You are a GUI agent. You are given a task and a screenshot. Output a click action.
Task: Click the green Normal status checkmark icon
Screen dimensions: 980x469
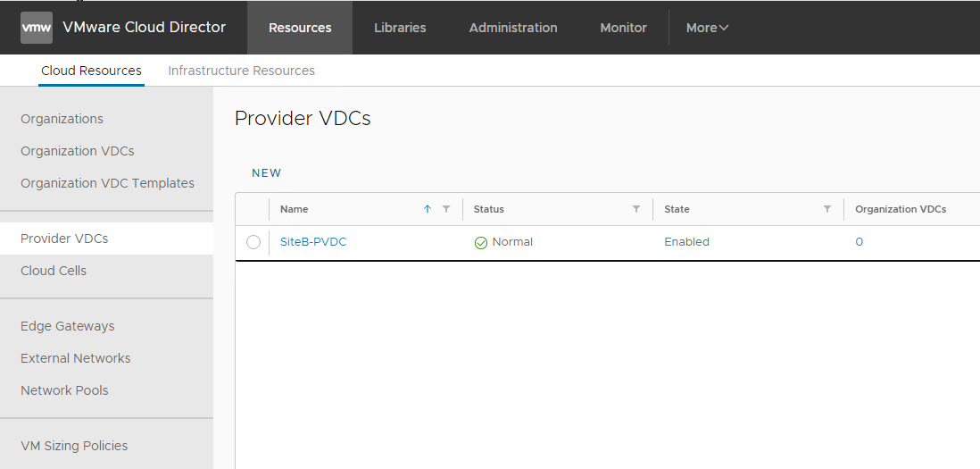click(481, 242)
